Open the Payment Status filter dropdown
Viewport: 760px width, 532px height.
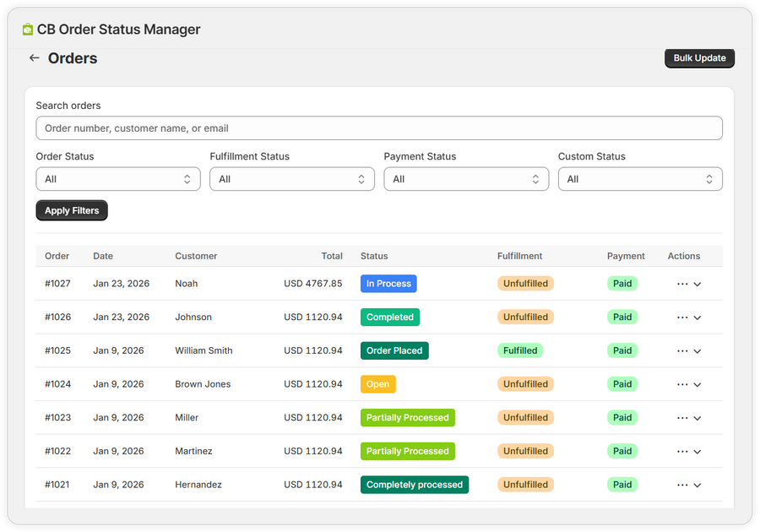[466, 179]
